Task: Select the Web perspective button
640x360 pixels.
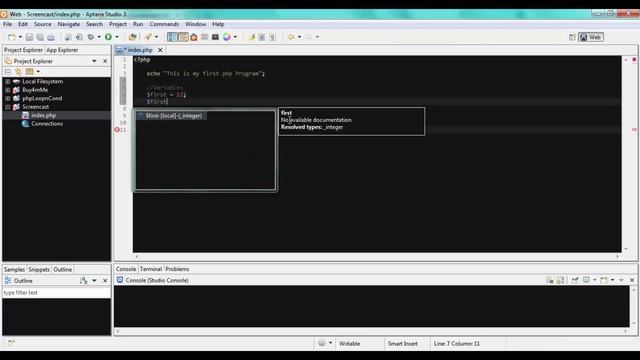Action: coord(591,37)
